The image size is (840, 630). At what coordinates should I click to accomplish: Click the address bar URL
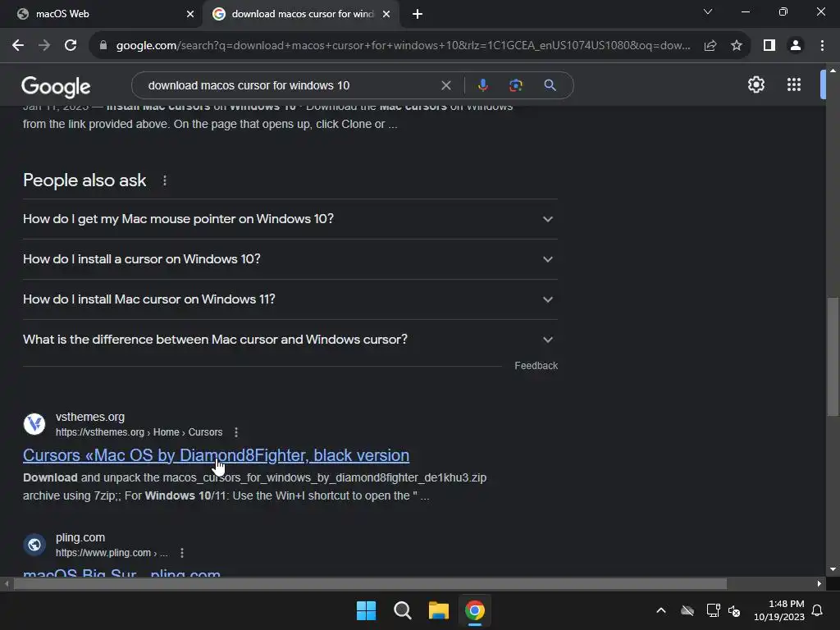[x=403, y=46]
